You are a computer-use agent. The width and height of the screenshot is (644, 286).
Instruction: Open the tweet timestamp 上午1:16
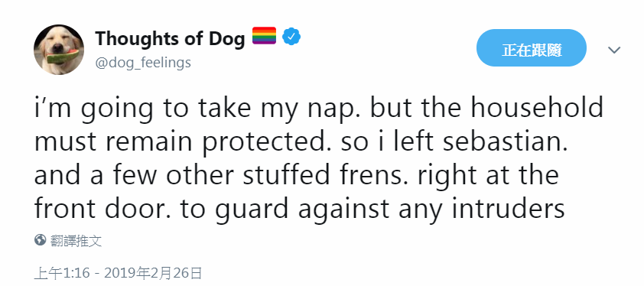coord(62,273)
